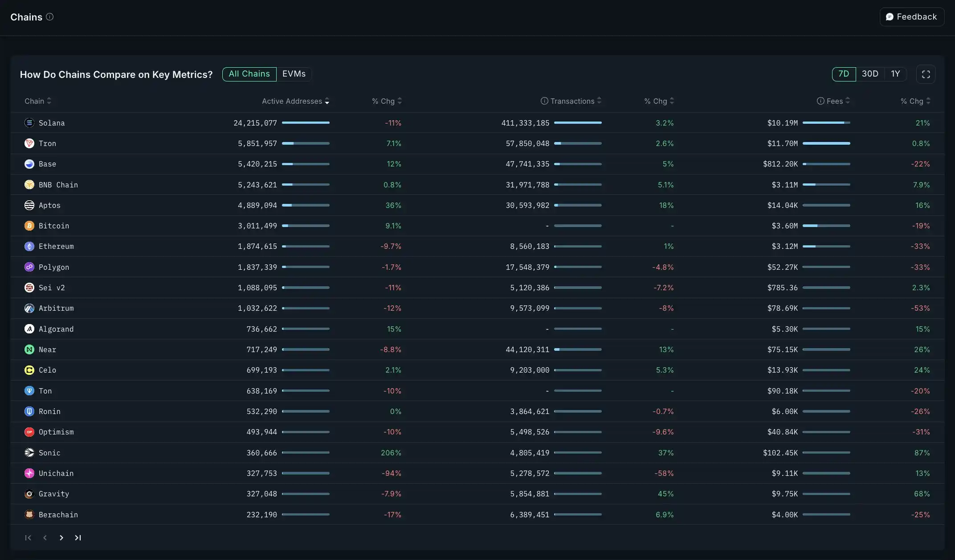Select the All Chains tab
This screenshot has width=955, height=560.
(249, 74)
